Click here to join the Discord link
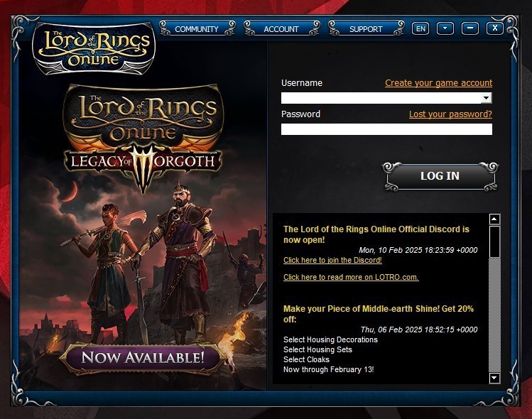The height and width of the screenshot is (419, 532). 332,260
